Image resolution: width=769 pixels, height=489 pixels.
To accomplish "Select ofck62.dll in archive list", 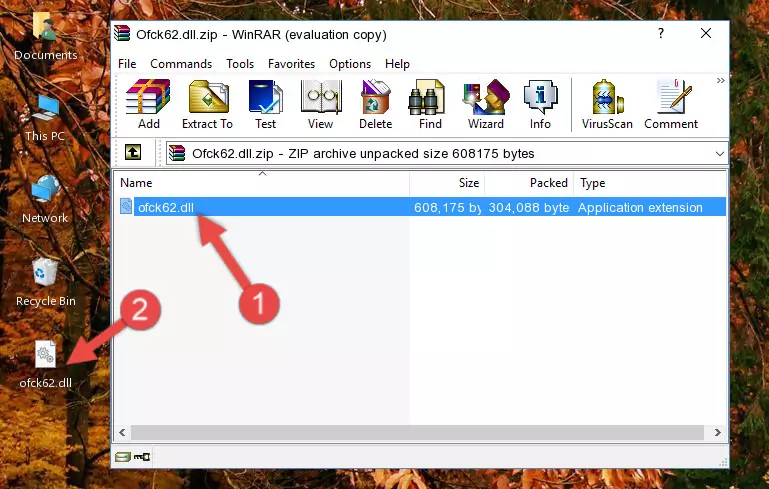I will (x=166, y=207).
